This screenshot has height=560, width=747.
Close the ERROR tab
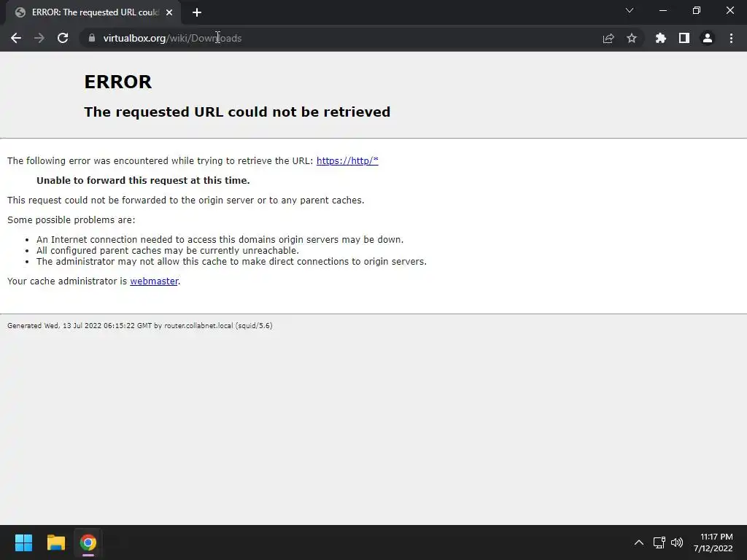click(x=169, y=12)
